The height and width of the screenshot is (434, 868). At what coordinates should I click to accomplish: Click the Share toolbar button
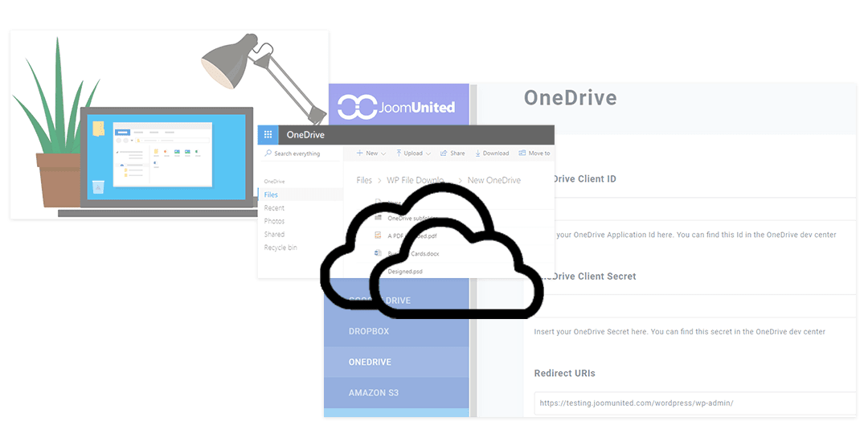(452, 154)
